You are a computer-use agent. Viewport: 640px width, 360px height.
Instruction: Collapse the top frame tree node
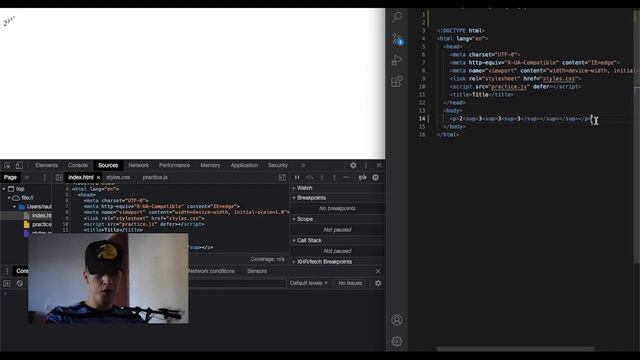click(4, 189)
